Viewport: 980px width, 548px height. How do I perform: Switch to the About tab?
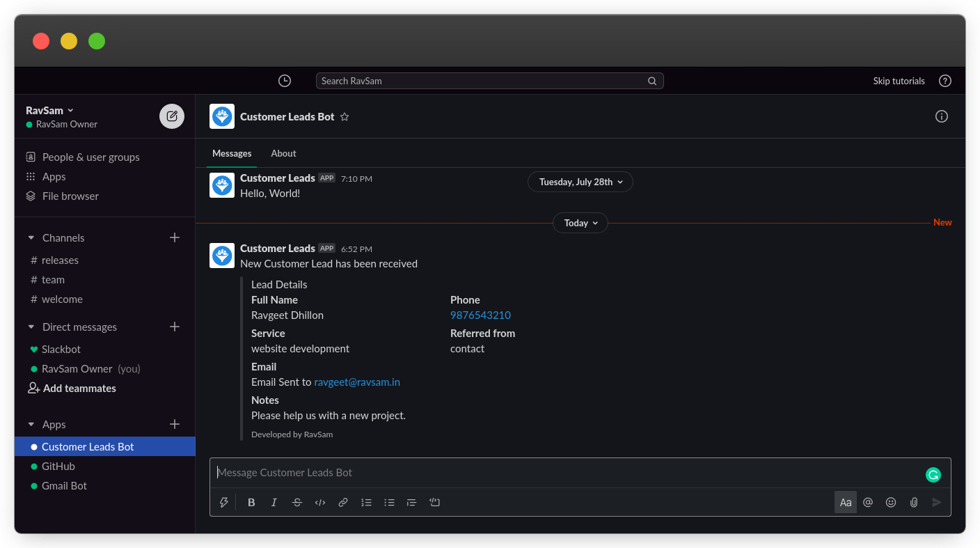click(x=283, y=153)
